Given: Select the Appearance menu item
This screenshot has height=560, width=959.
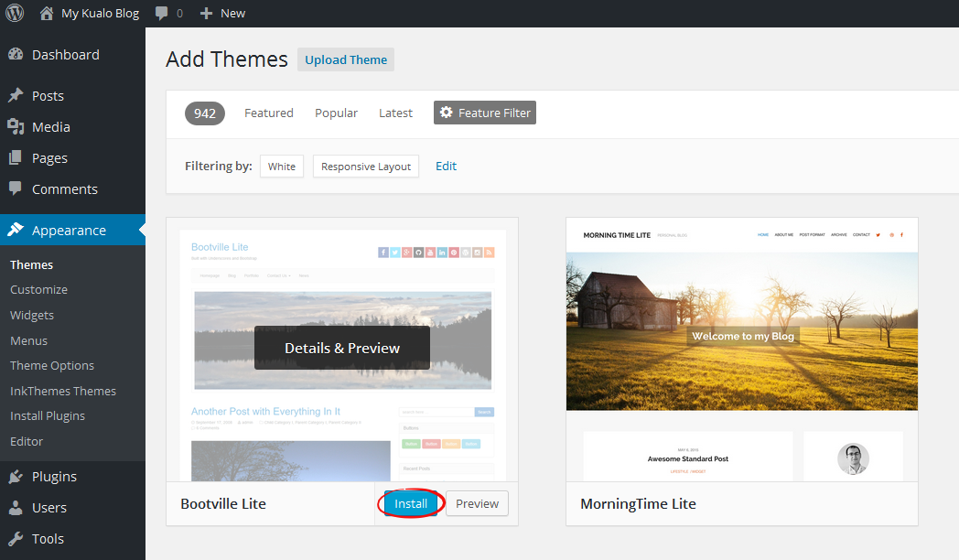Looking at the screenshot, I should [73, 230].
